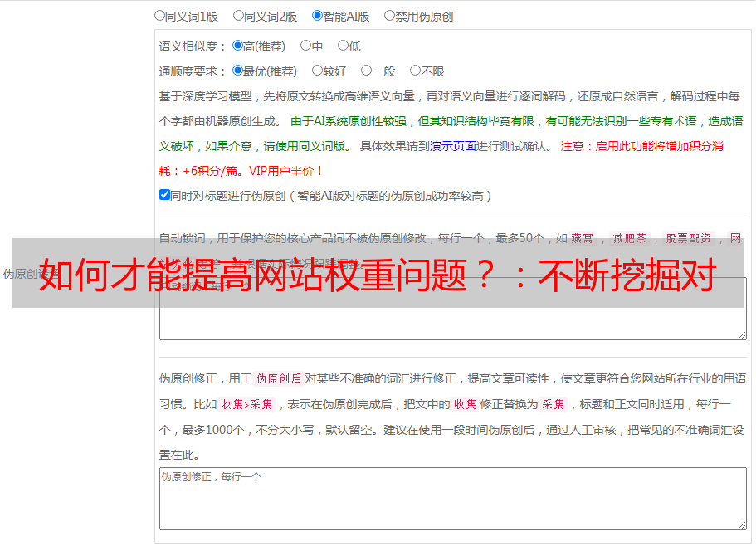Viewport: 756px width, 546px height.
Task: Set 通顺度要求 to 一般
Action: (x=367, y=71)
